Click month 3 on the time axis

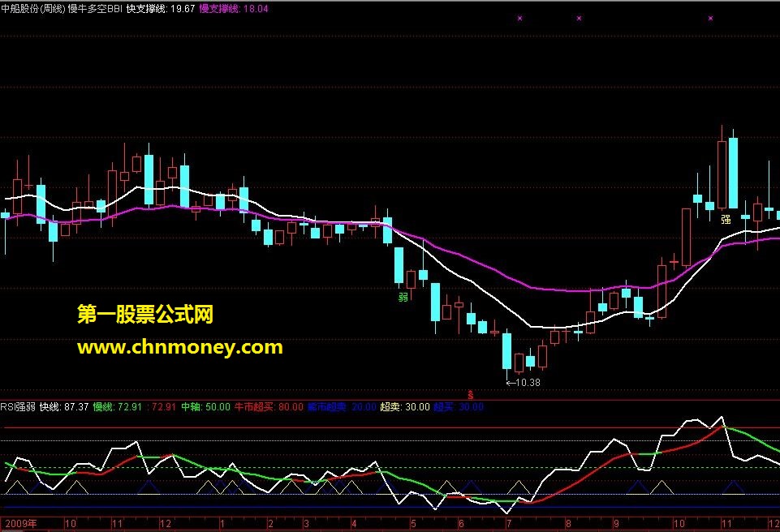tap(307, 524)
